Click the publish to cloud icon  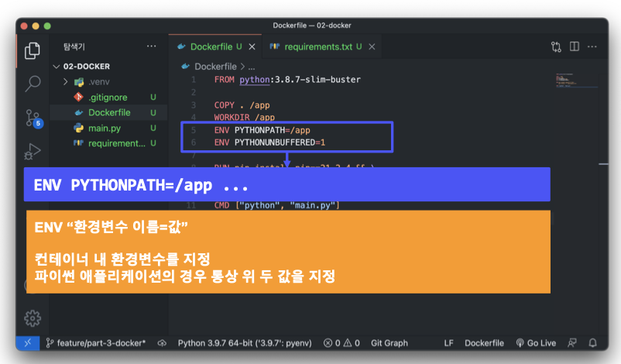pos(162,343)
